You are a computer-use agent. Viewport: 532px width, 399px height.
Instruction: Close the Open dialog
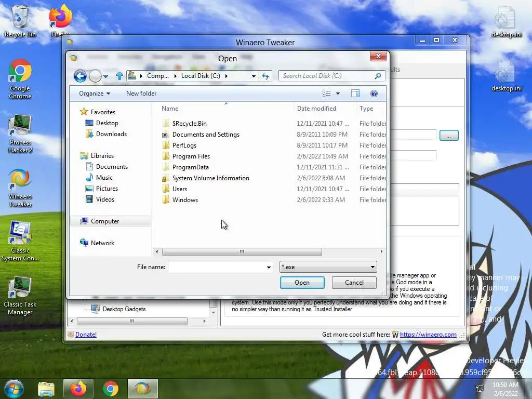[x=378, y=56]
